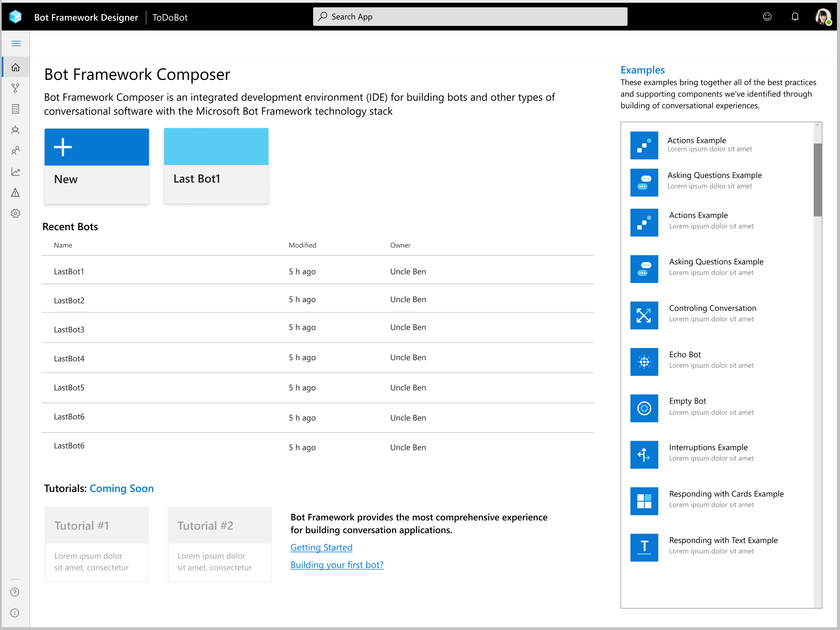Open Building your first bot link

[337, 565]
